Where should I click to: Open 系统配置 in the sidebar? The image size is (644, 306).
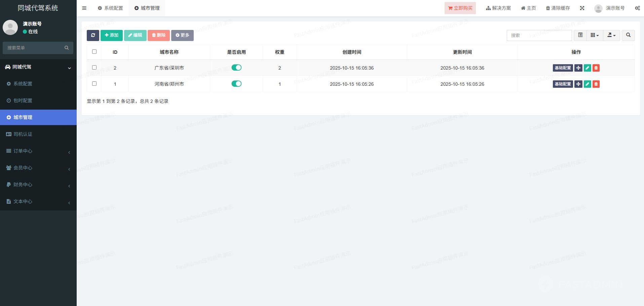38,84
